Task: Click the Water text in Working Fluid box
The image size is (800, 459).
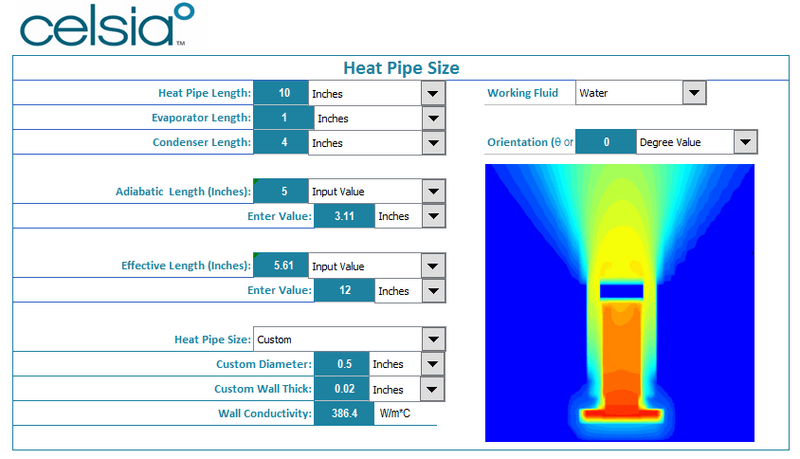Action: (x=593, y=93)
